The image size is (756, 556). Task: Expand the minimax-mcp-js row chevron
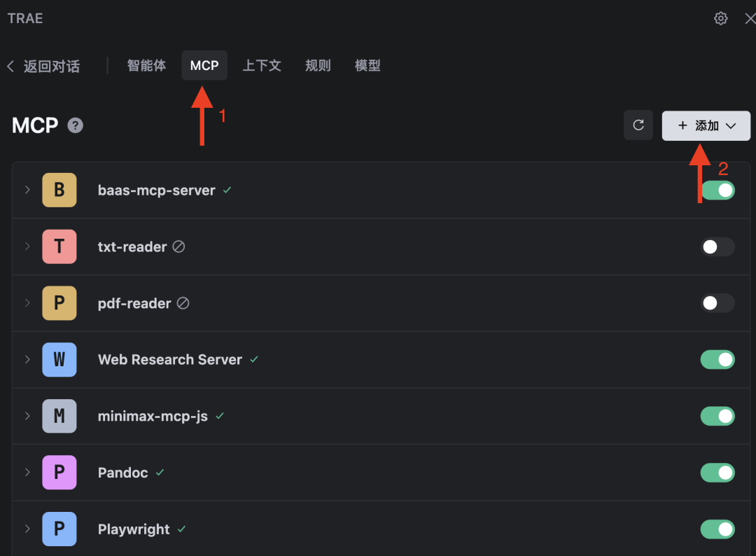point(27,416)
